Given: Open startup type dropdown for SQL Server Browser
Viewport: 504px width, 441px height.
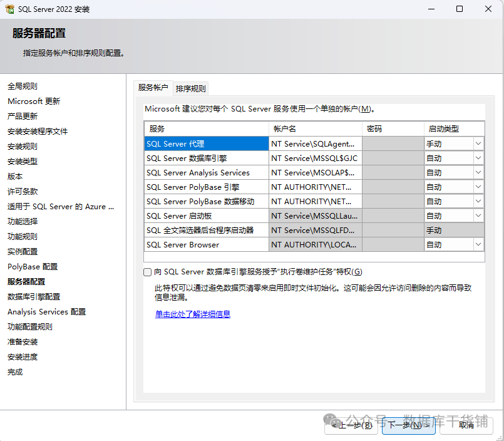Looking at the screenshot, I should 478,245.
